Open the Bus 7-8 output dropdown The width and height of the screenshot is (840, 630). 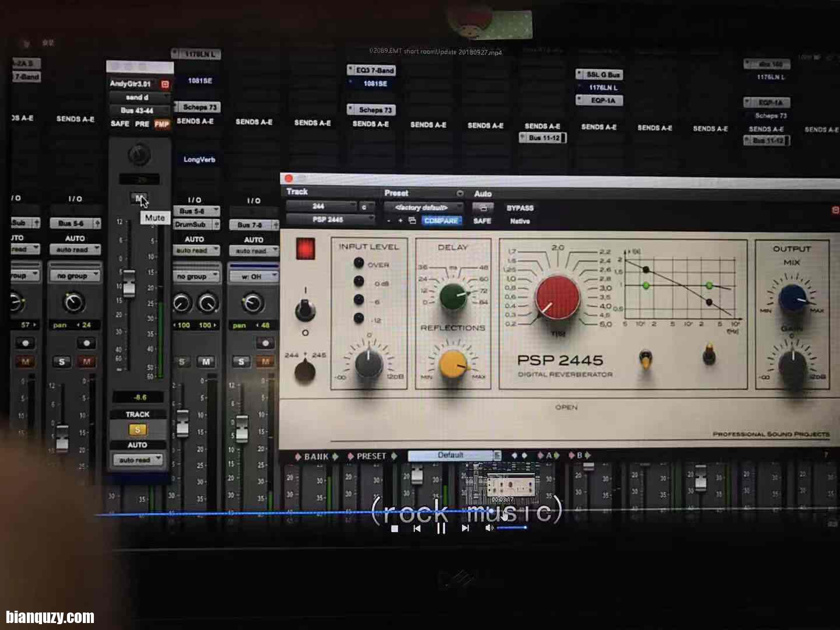point(254,225)
